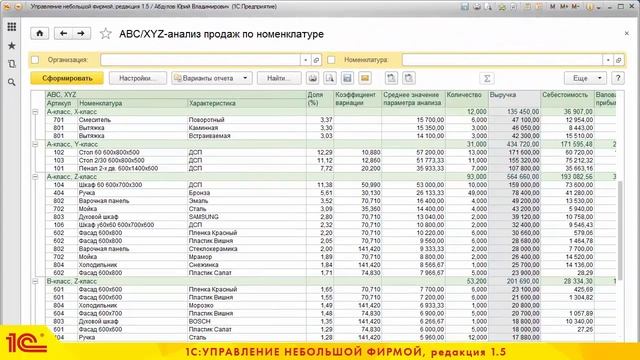Open search magnifier in left sidebar
Image resolution: width=640 pixels, height=360 pixels.
(x=11, y=82)
